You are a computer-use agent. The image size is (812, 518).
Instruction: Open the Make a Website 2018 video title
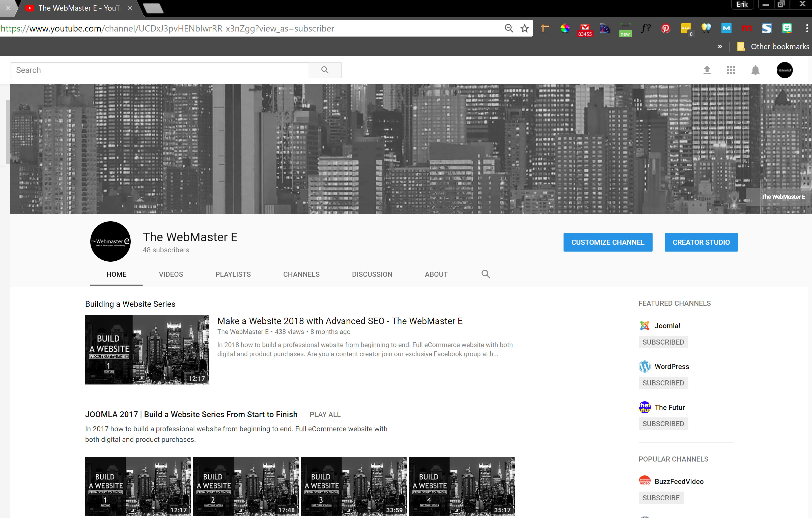click(340, 321)
